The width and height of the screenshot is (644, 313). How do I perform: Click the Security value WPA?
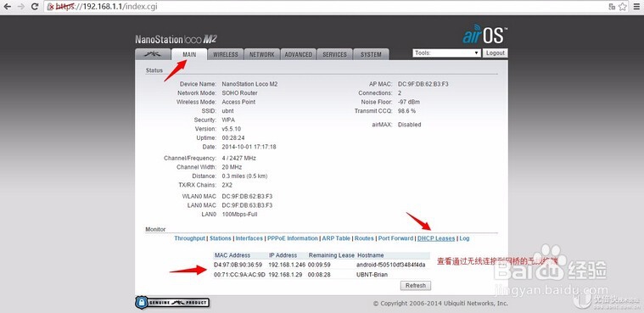pyautogui.click(x=228, y=120)
